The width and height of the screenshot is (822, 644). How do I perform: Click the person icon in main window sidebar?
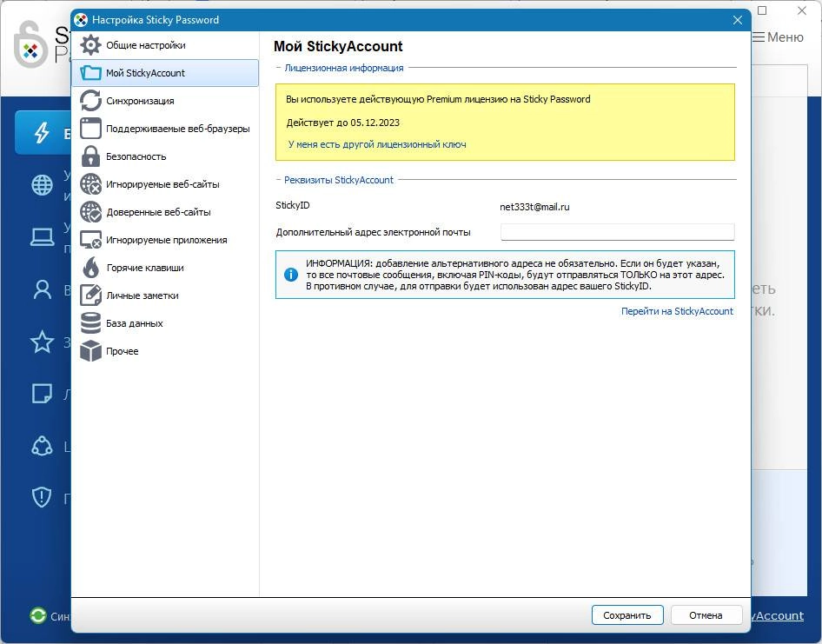[x=42, y=289]
